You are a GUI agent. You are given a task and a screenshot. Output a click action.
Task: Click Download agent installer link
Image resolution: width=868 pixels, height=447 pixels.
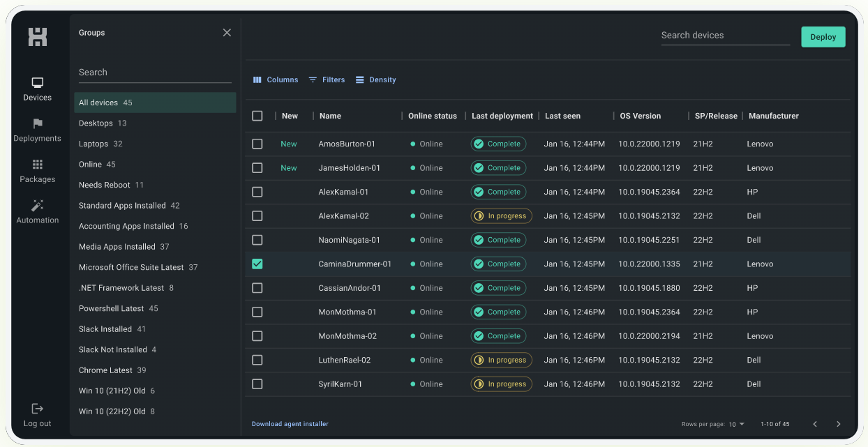click(290, 424)
